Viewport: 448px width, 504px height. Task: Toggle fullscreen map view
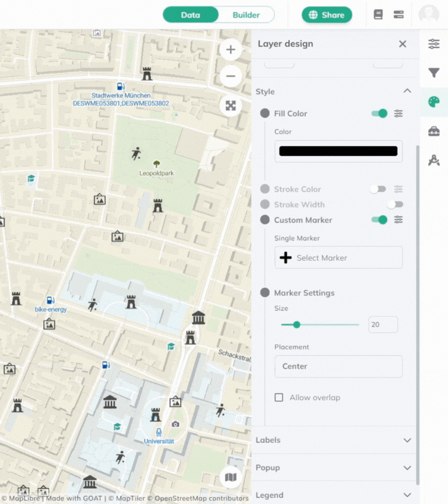[x=230, y=106]
